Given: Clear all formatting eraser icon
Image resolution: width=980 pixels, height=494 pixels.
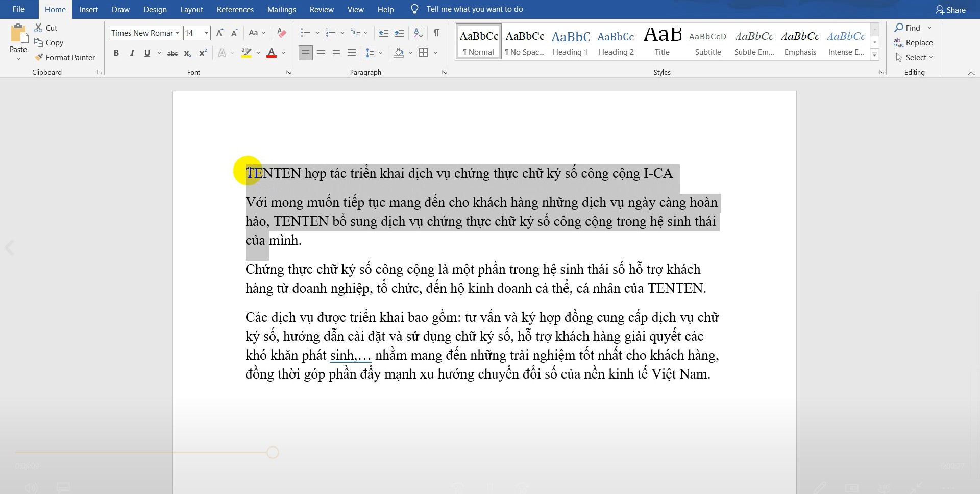Looking at the screenshot, I should coord(281,33).
